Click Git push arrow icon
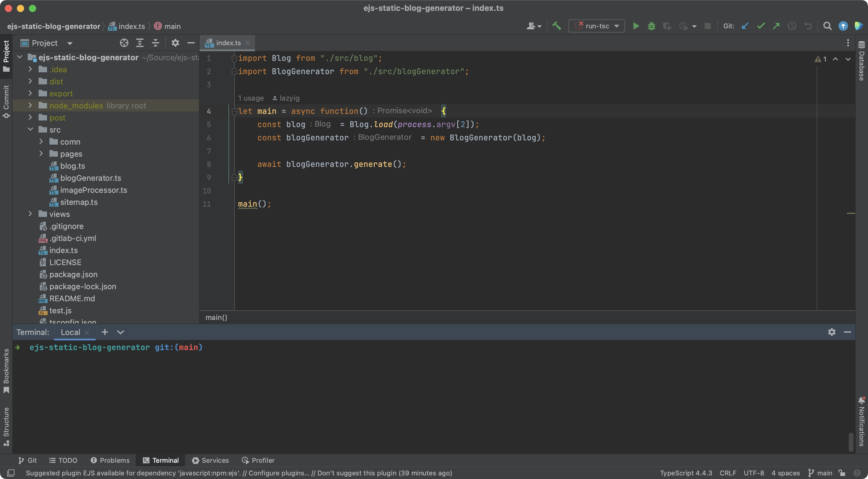Screen dimensions: 868x479 tap(776, 26)
